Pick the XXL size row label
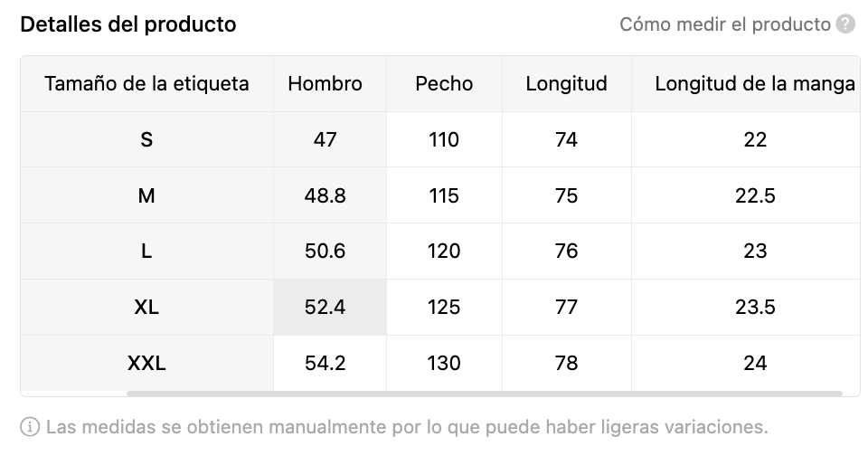 [x=146, y=364]
